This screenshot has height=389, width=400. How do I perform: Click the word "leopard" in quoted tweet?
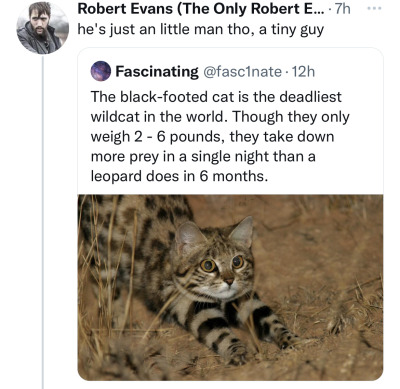click(x=116, y=176)
